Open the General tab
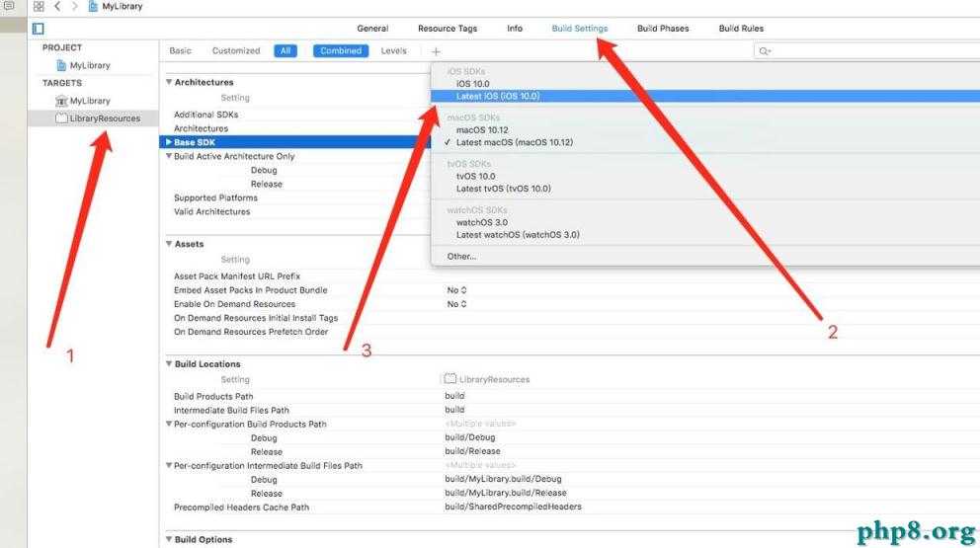This screenshot has height=548, width=980. [x=372, y=28]
